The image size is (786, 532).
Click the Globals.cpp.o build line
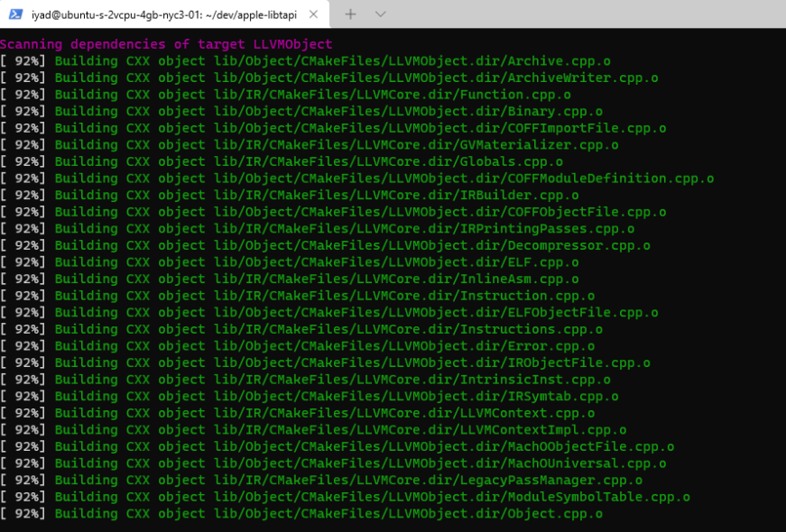pos(282,161)
